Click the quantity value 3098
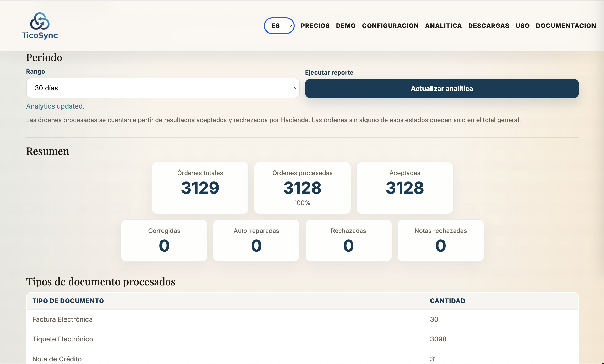The height and width of the screenshot is (364, 604). (x=438, y=339)
